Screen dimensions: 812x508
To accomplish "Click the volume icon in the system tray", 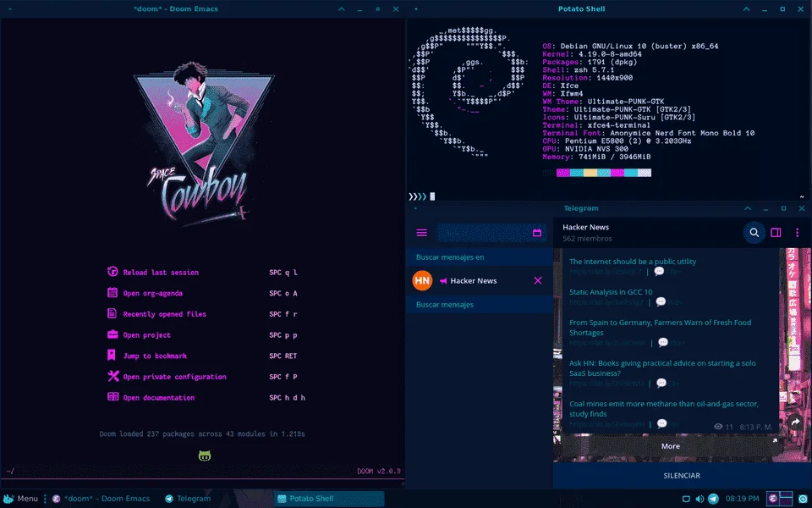I will [x=700, y=499].
